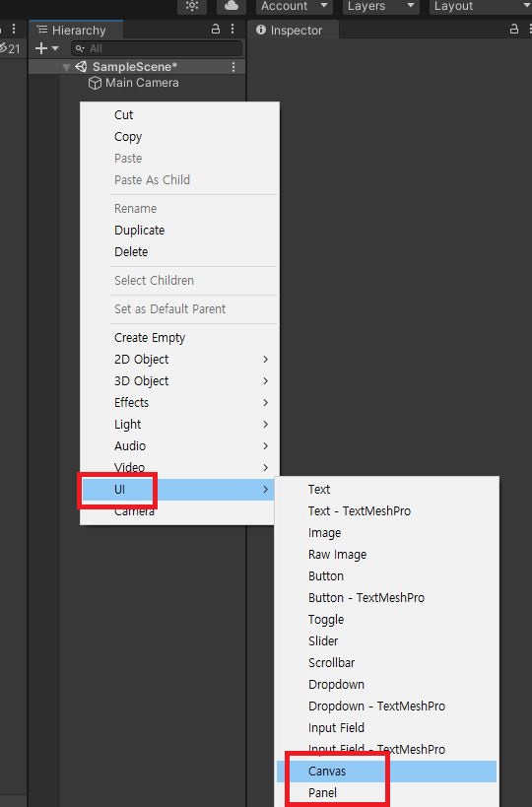Screen dimensions: 532x807
Task: Expand the Effects submenu
Action: pos(179,402)
